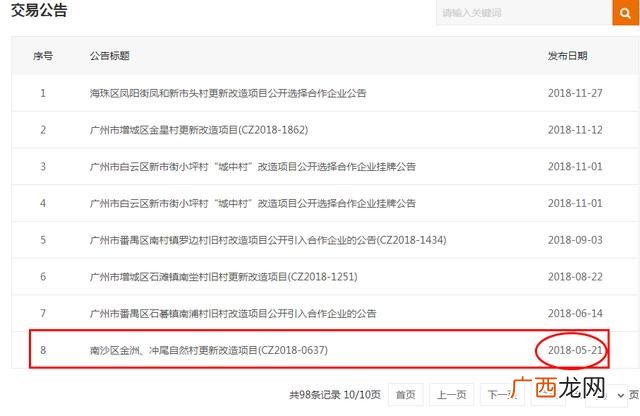
Task: Click the 下一页 pagination button
Action: 502,395
